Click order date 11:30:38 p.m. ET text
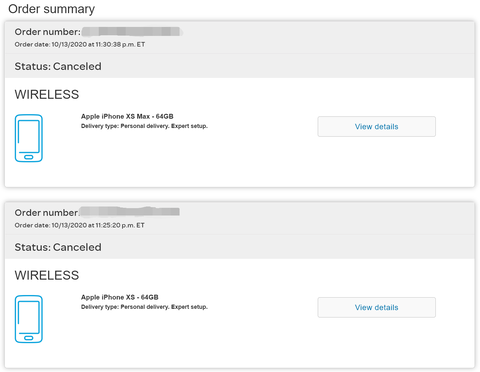The image size is (480, 372). [x=80, y=44]
